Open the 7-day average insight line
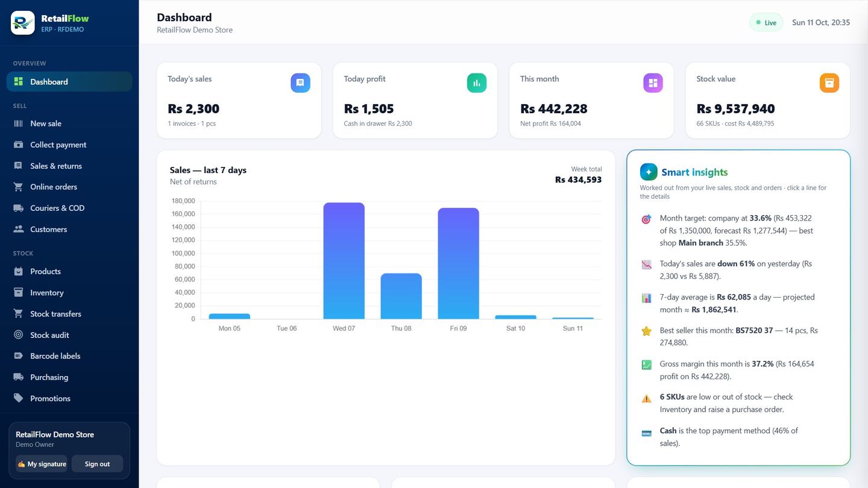This screenshot has width=868, height=488. coord(738,303)
